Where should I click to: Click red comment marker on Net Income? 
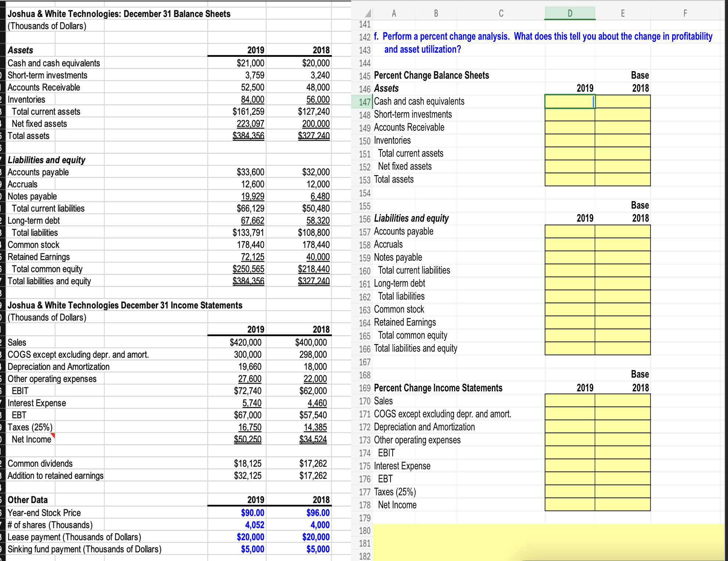[53, 435]
